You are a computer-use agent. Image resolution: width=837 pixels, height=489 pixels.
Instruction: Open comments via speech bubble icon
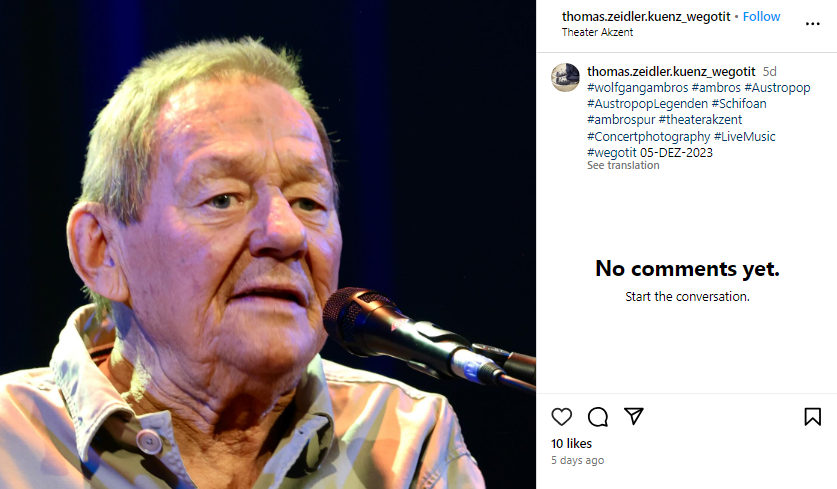598,416
